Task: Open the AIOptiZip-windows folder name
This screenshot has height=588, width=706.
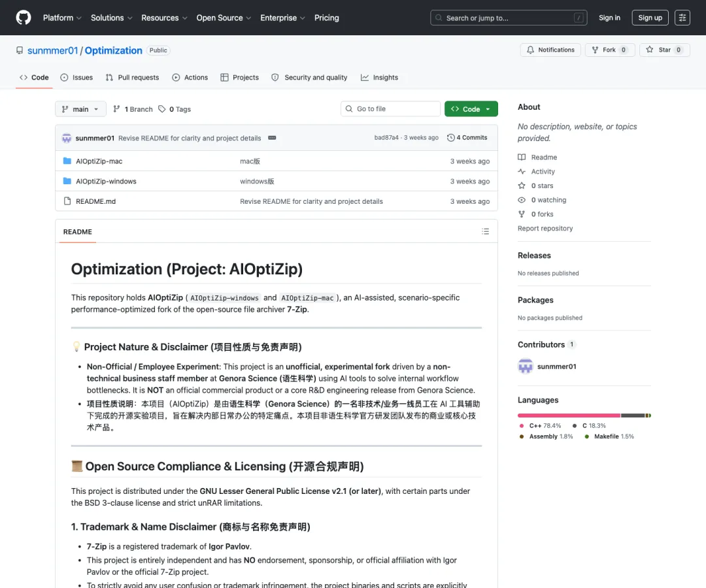Action: 106,181
